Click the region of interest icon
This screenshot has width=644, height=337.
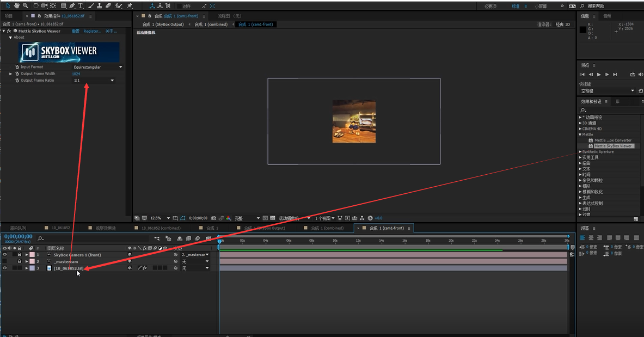[x=265, y=218]
